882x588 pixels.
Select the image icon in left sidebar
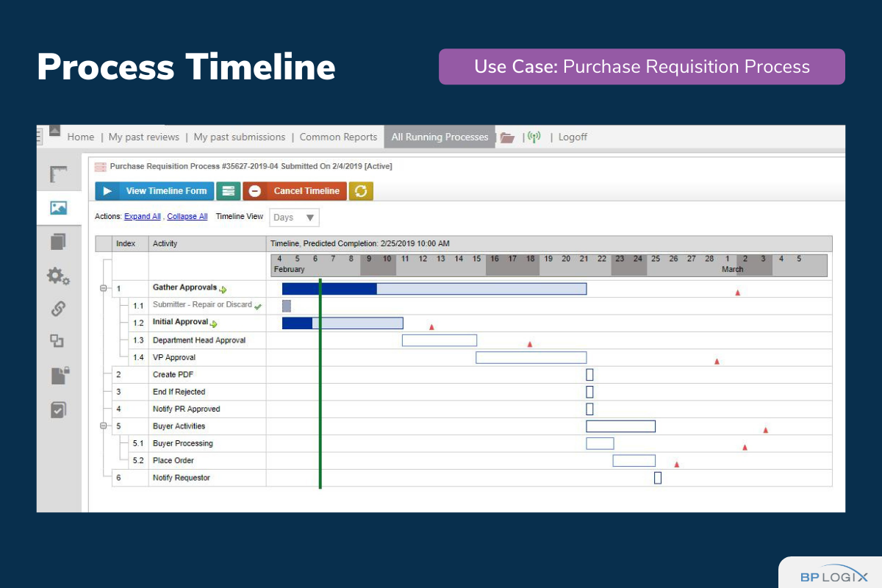click(59, 208)
